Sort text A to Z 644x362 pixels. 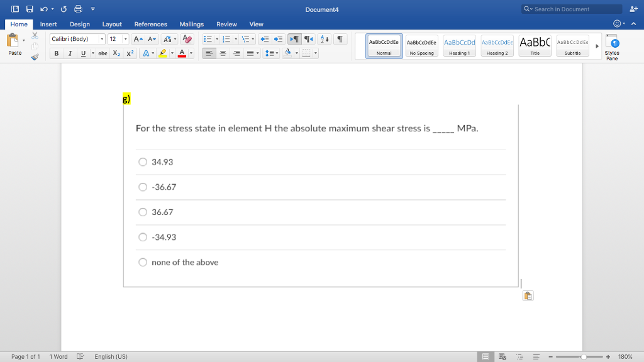325,39
